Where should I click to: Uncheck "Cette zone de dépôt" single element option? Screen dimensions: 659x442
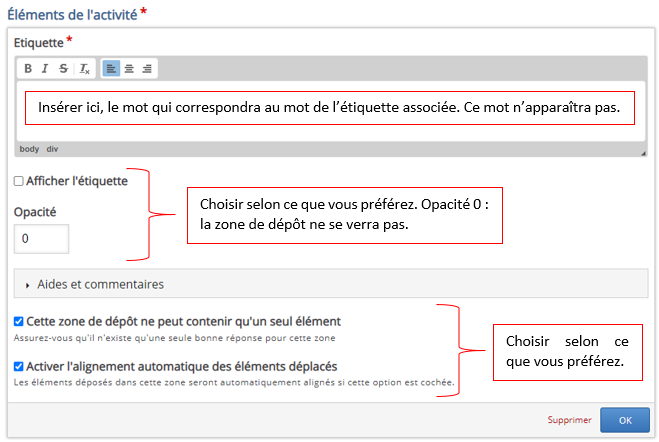(19, 322)
